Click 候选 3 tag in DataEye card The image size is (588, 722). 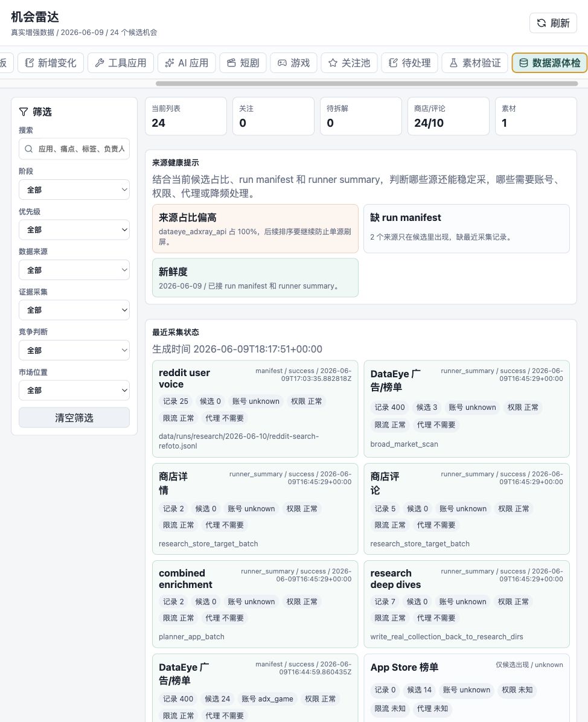pyautogui.click(x=427, y=407)
